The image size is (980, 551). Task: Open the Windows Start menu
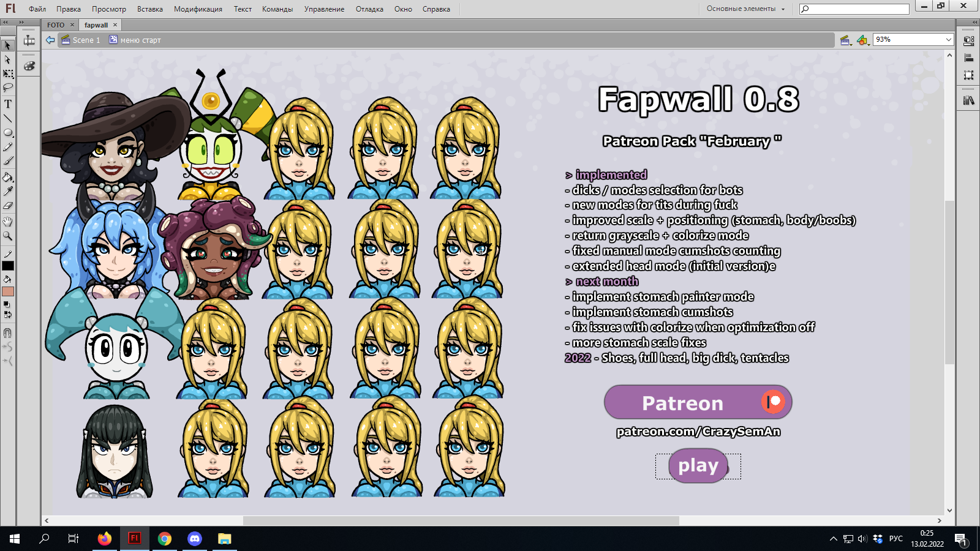pos(15,539)
